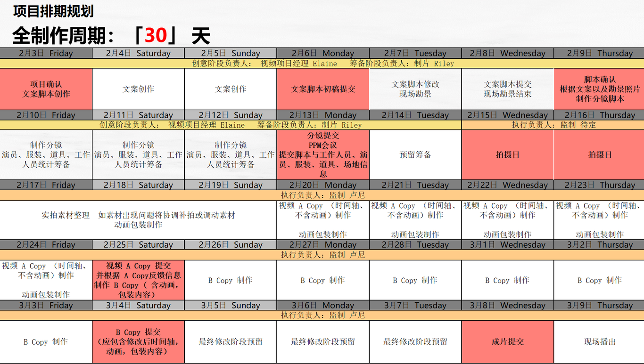Select the 2月22日 Wednesday header
Screen dimensions: 644x364
click(x=508, y=185)
